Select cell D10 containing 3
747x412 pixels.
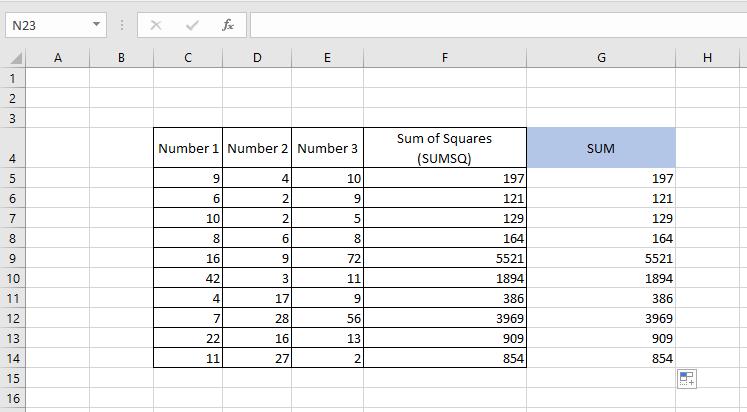point(257,278)
